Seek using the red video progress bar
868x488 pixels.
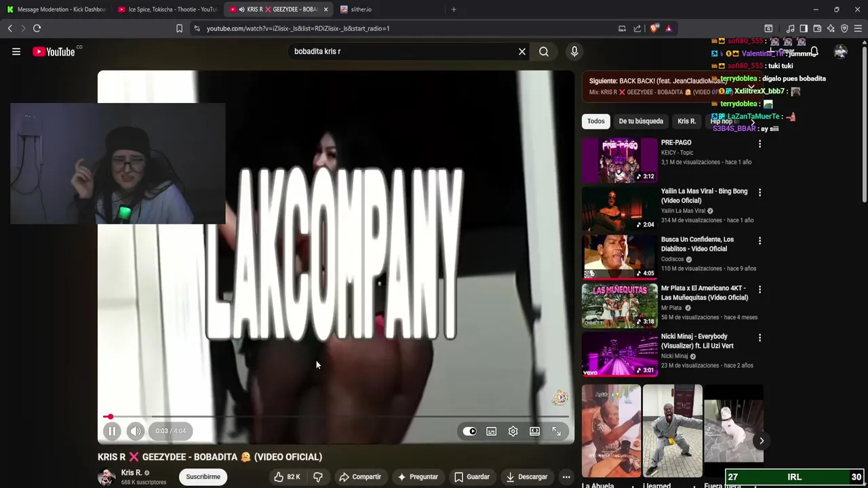tap(336, 417)
